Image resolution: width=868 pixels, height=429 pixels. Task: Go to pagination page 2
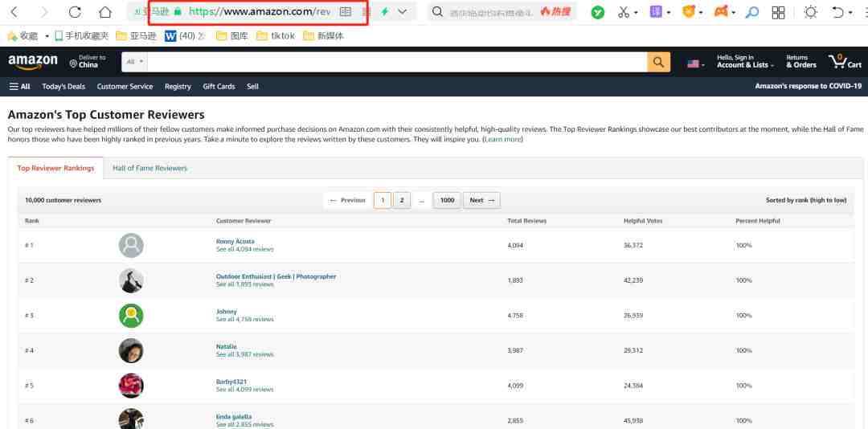tap(402, 200)
